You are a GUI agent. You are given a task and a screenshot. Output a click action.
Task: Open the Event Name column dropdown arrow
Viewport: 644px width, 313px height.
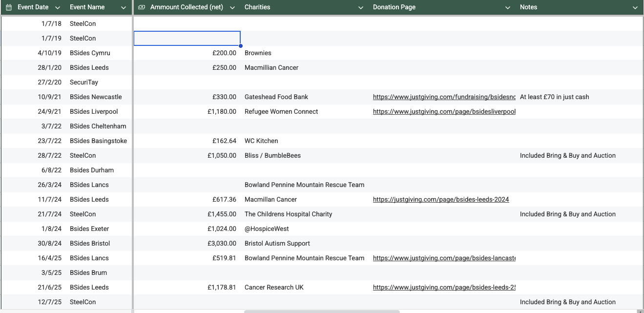point(124,8)
